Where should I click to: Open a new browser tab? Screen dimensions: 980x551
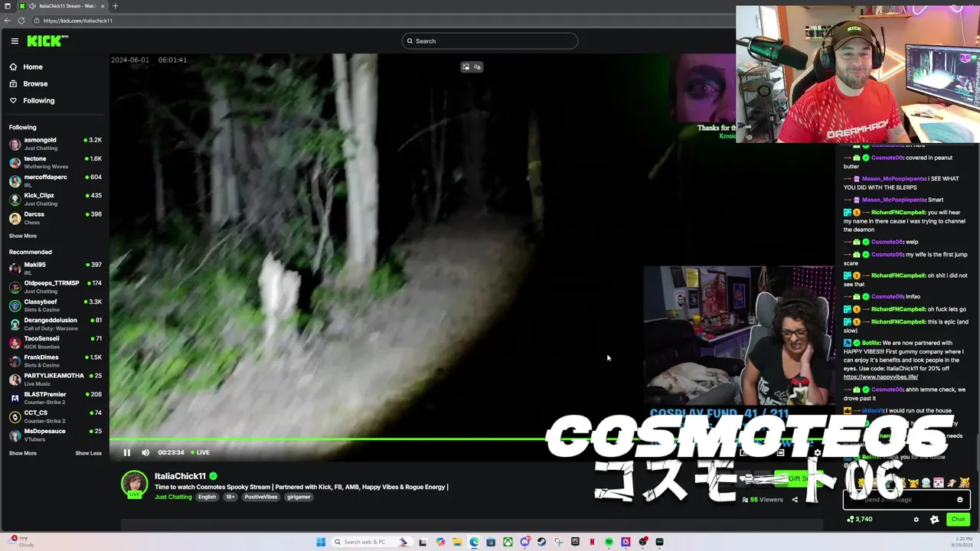pyautogui.click(x=116, y=6)
